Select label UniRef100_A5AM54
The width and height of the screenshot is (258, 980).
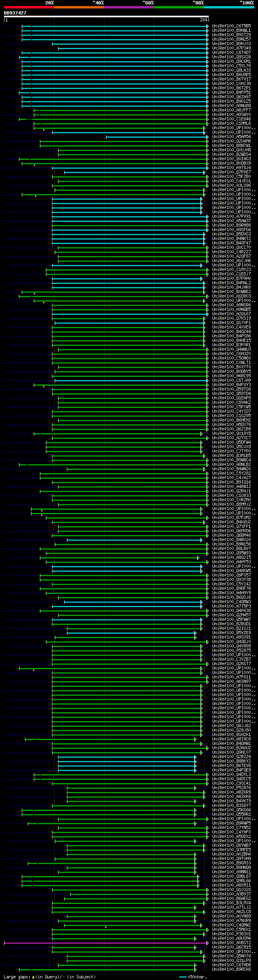point(231,137)
